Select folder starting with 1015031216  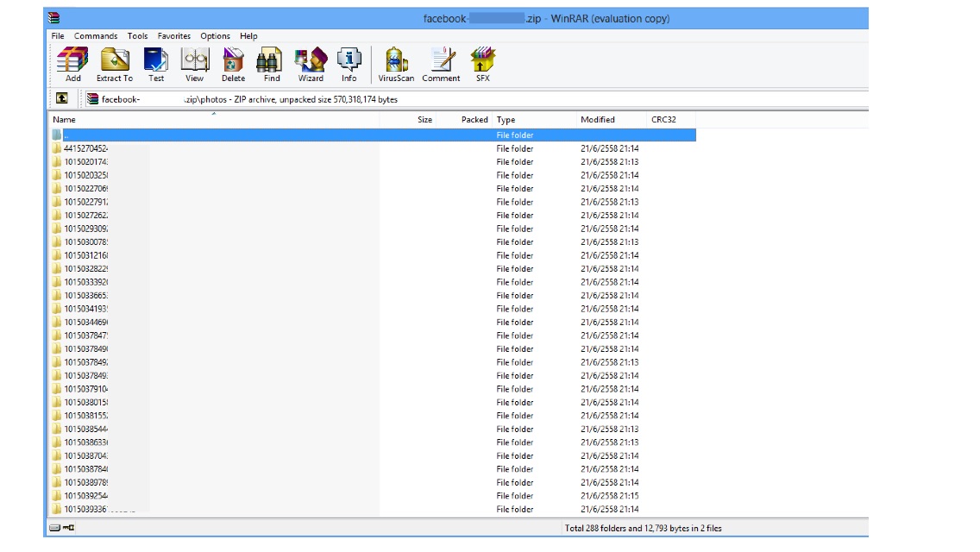point(374,255)
